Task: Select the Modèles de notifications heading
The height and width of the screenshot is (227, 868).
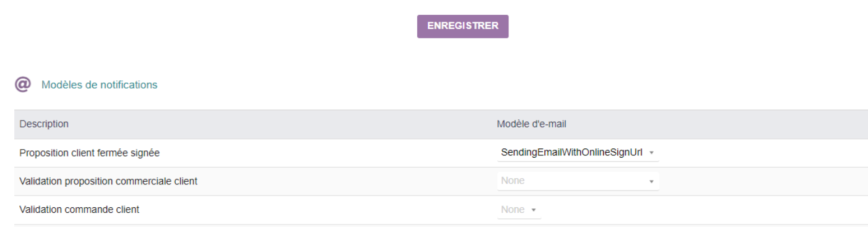Action: [x=99, y=85]
